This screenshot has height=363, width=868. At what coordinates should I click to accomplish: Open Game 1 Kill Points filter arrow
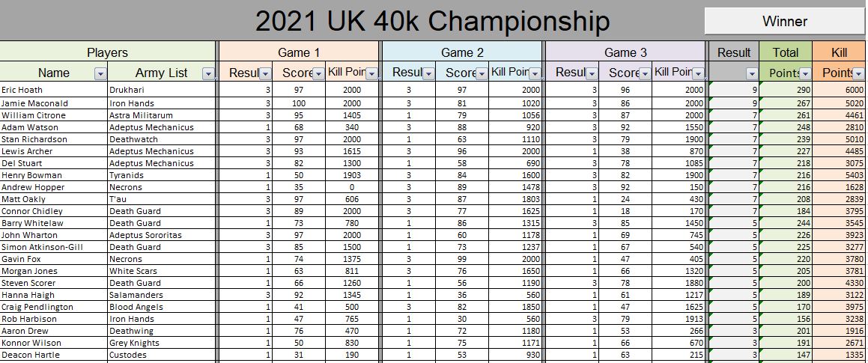pyautogui.click(x=372, y=73)
